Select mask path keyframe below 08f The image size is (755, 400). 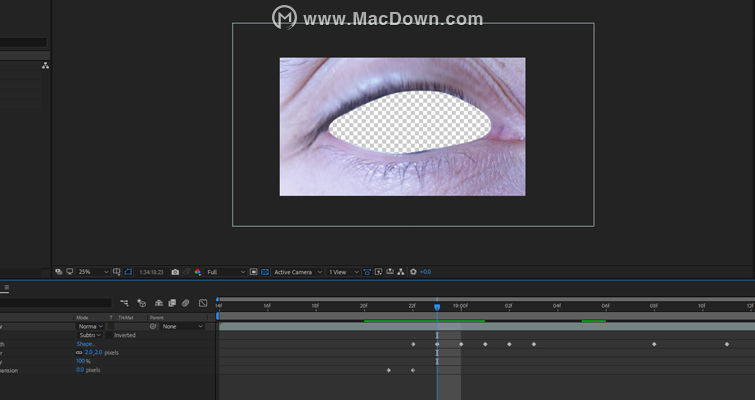point(654,344)
